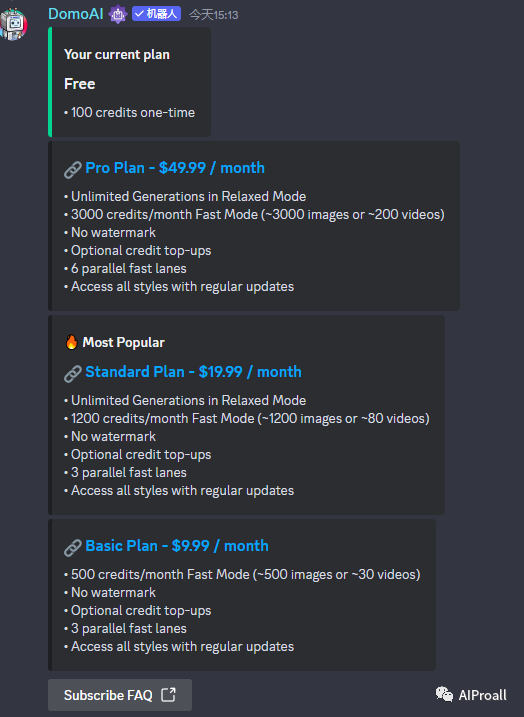Click the DomoAI username
The height and width of the screenshot is (717, 524).
[76, 14]
